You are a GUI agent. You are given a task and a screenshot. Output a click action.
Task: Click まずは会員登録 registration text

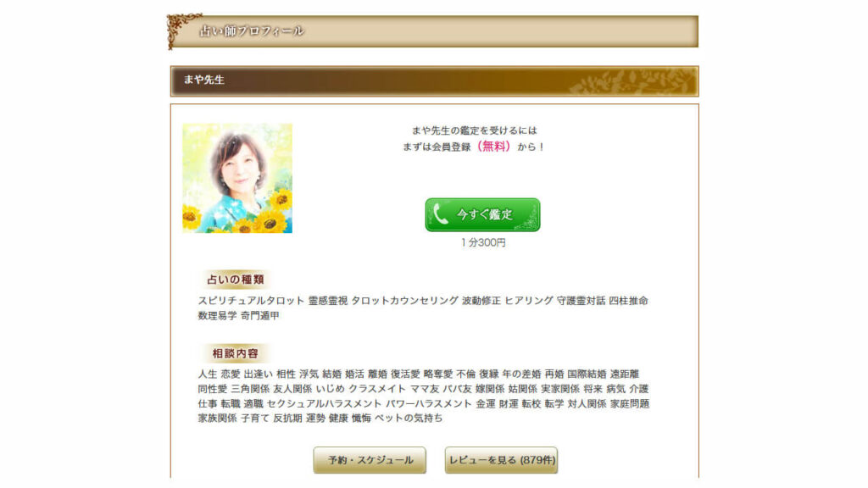[x=437, y=147]
